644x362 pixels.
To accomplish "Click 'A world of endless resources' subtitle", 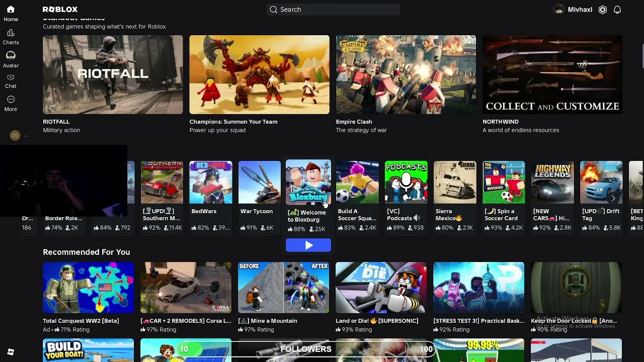I will pyautogui.click(x=521, y=130).
